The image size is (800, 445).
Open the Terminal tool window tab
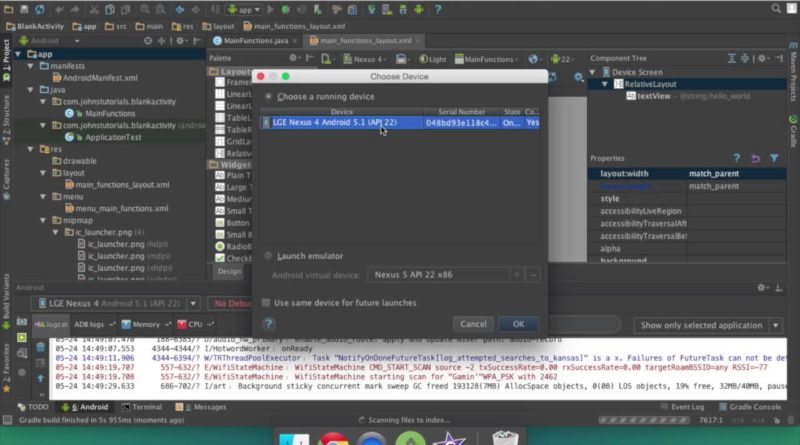click(x=142, y=407)
